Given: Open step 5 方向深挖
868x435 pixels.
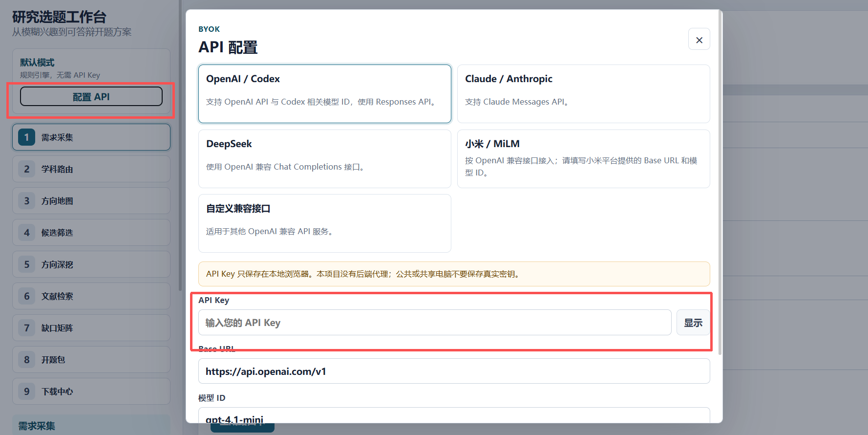Looking at the screenshot, I should pos(91,264).
